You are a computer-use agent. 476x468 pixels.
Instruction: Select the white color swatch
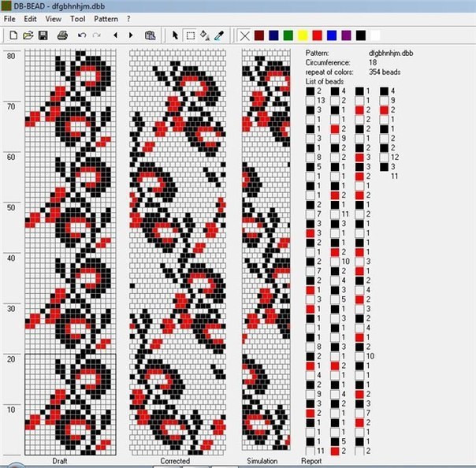(x=375, y=35)
